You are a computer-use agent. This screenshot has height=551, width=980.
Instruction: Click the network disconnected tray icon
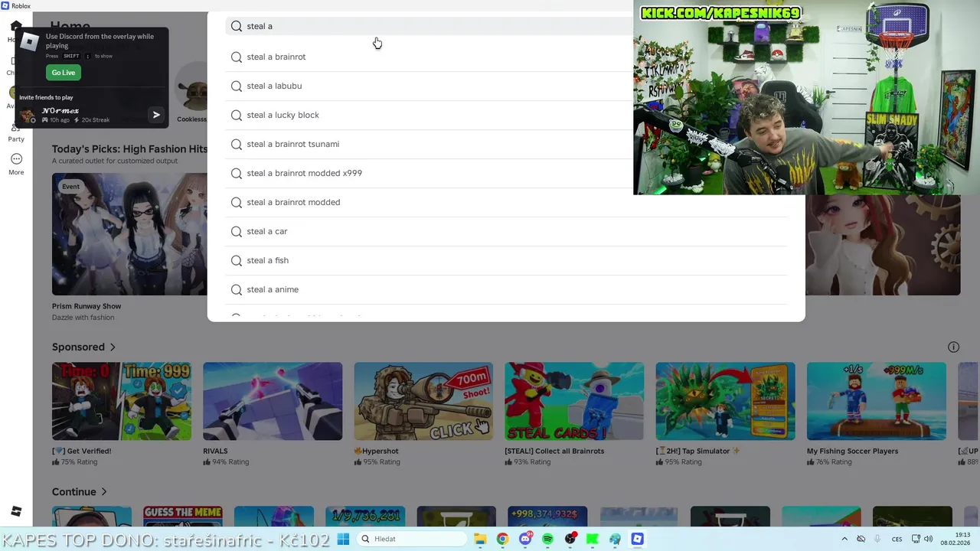click(861, 539)
